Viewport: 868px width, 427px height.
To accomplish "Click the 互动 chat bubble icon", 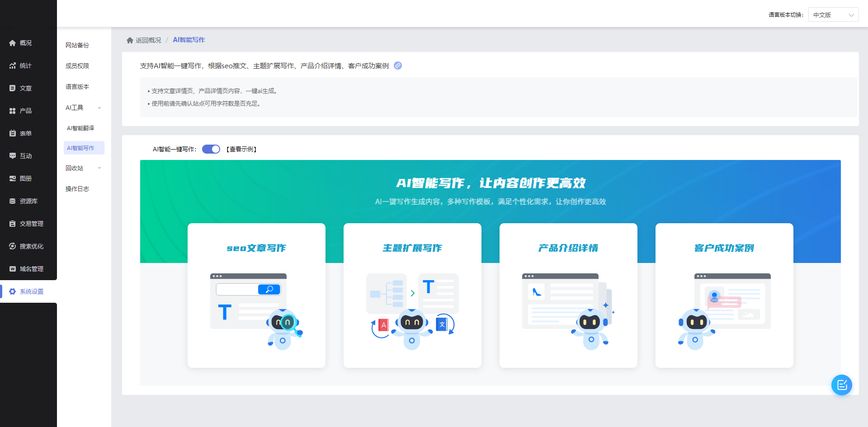I will point(13,156).
